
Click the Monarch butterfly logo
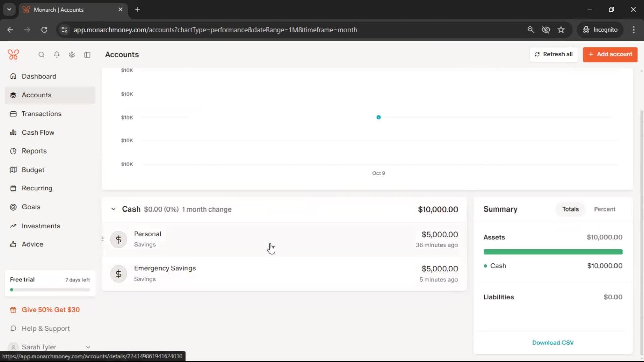[13, 54]
